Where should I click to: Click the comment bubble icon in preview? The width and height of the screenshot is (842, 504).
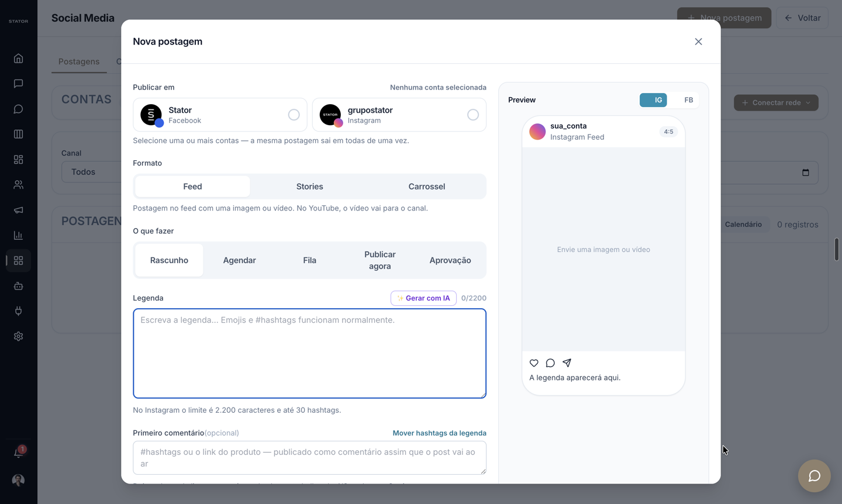550,363
